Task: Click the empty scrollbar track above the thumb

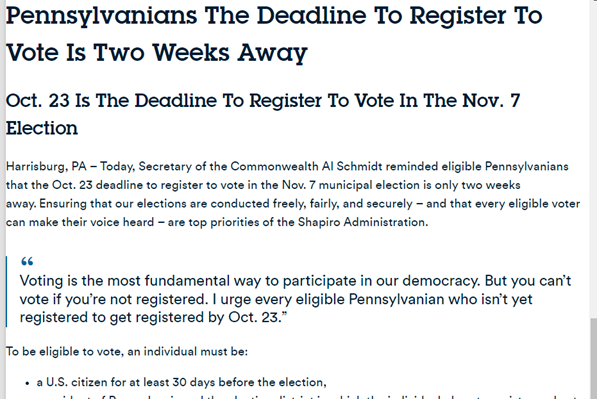Action: pos(594,159)
